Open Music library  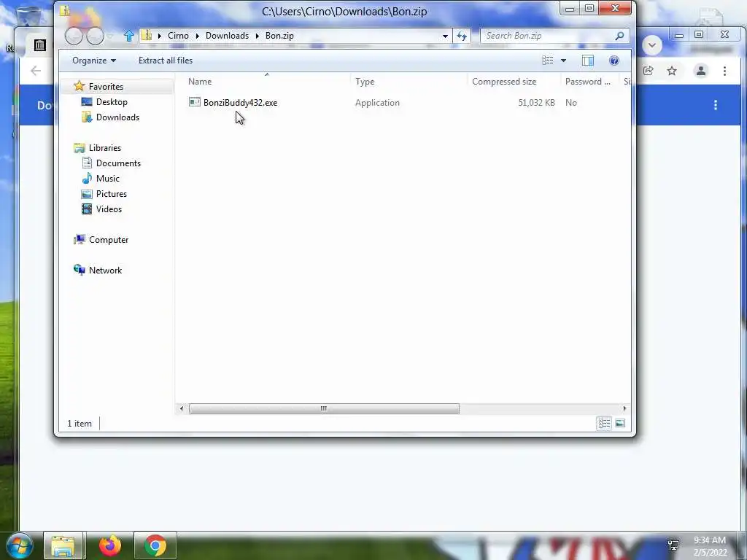pos(108,179)
